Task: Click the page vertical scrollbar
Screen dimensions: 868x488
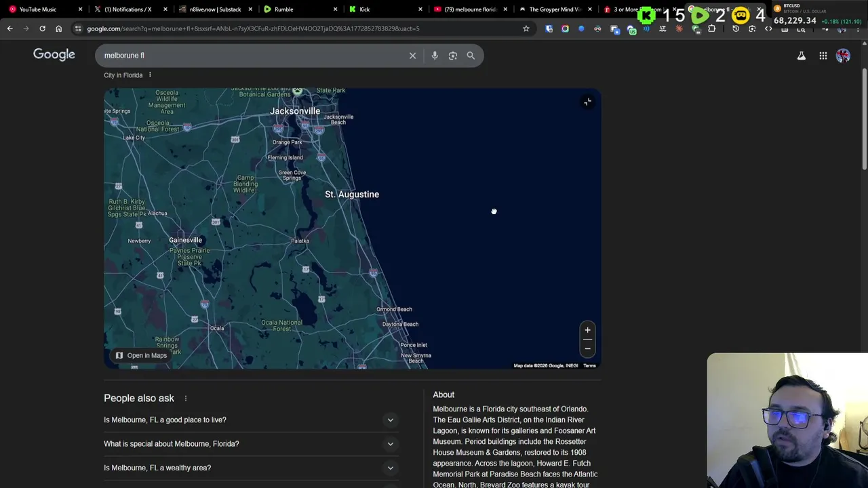Action: (x=864, y=119)
